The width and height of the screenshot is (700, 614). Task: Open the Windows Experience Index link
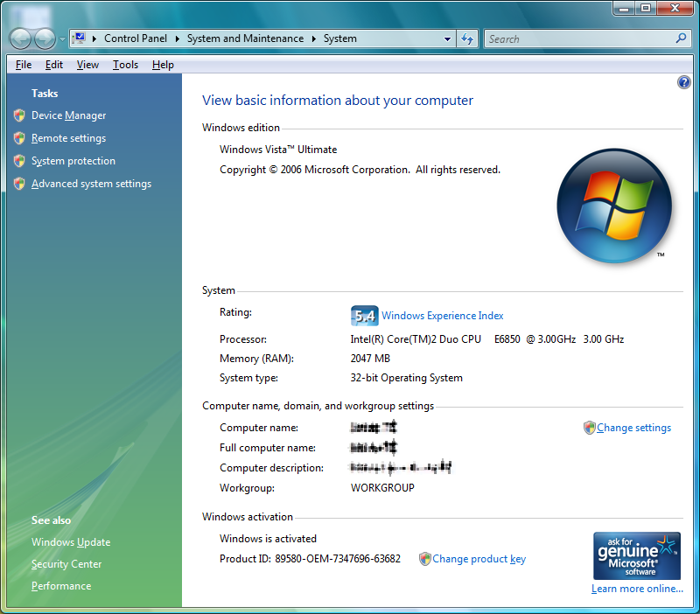pos(442,316)
